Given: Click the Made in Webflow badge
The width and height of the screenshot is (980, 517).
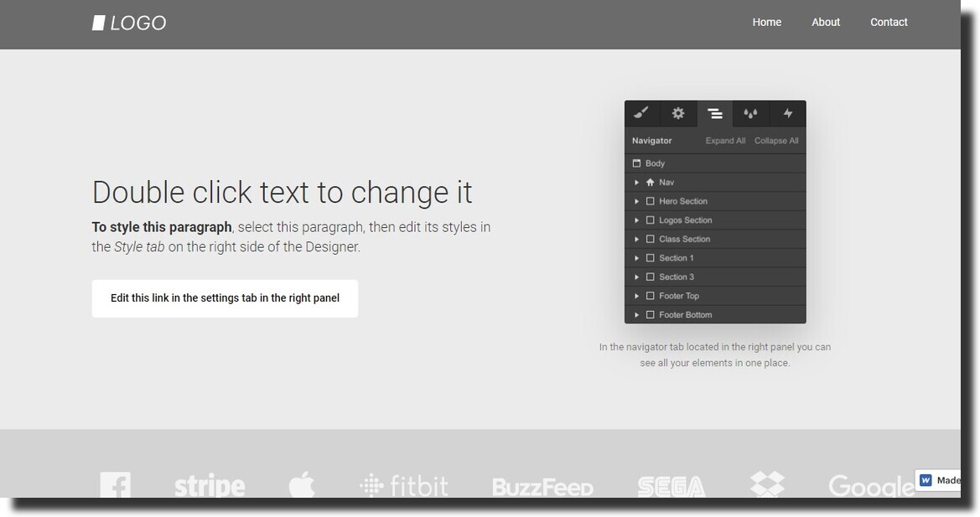Looking at the screenshot, I should [938, 480].
